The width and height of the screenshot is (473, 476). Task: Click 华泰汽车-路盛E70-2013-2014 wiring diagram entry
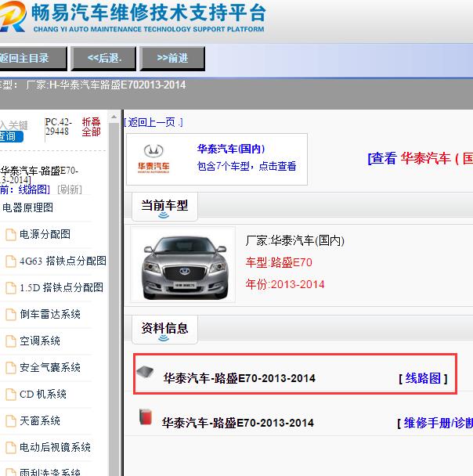pyautogui.click(x=239, y=379)
